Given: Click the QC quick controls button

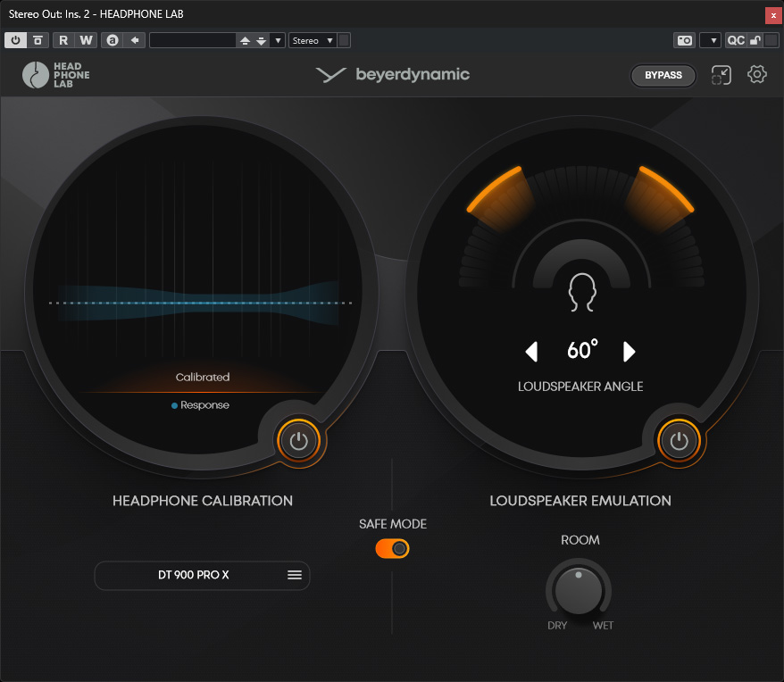Looking at the screenshot, I should 735,40.
